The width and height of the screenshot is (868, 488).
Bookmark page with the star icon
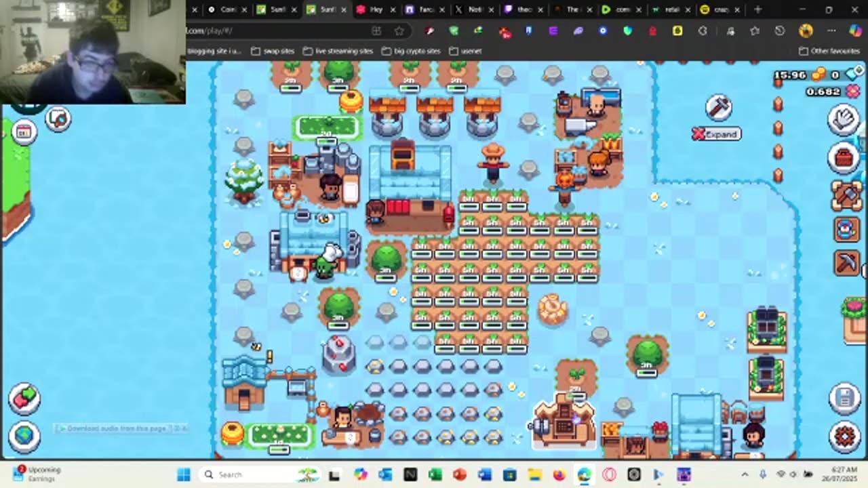[399, 30]
